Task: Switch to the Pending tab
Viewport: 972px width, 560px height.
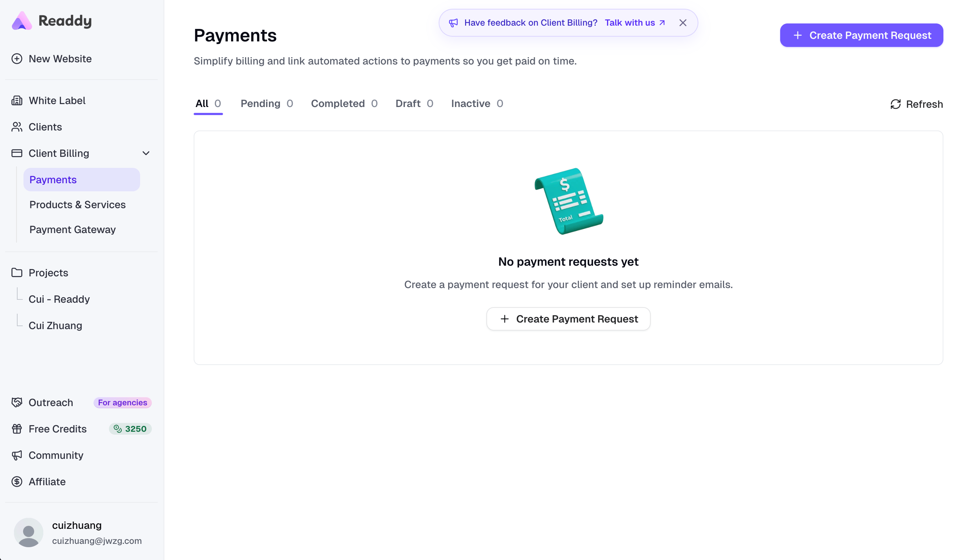Action: click(x=267, y=103)
